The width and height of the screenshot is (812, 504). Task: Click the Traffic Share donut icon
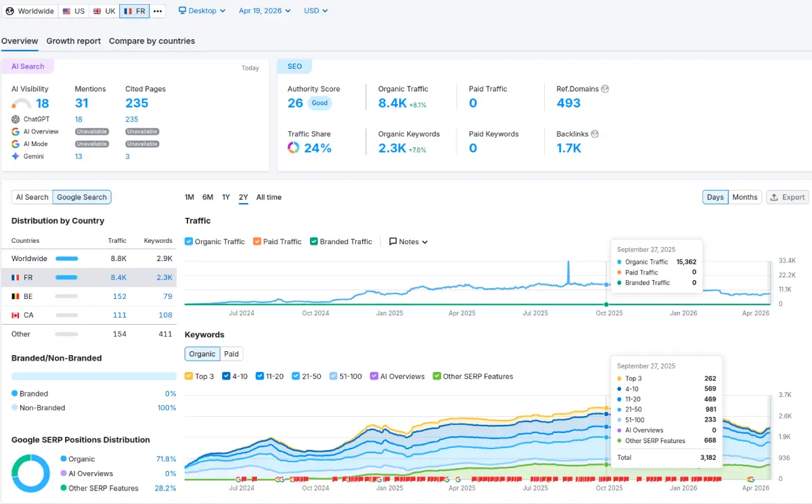coord(294,147)
